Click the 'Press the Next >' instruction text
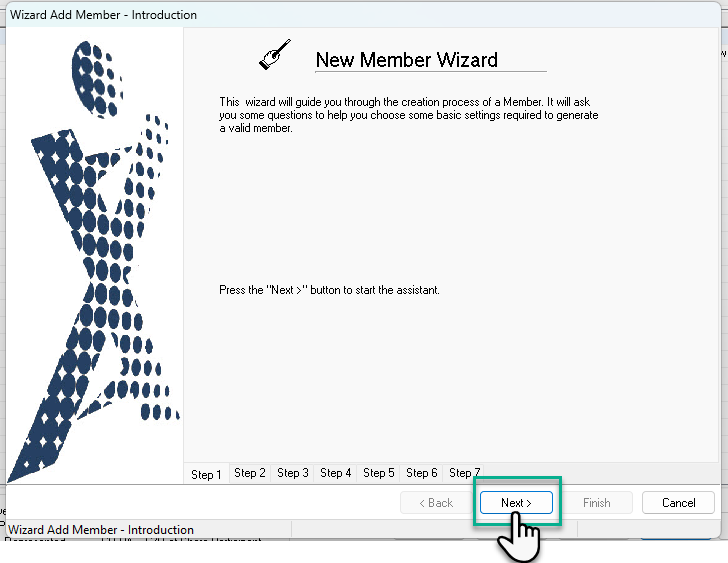This screenshot has width=728, height=563. pos(329,290)
